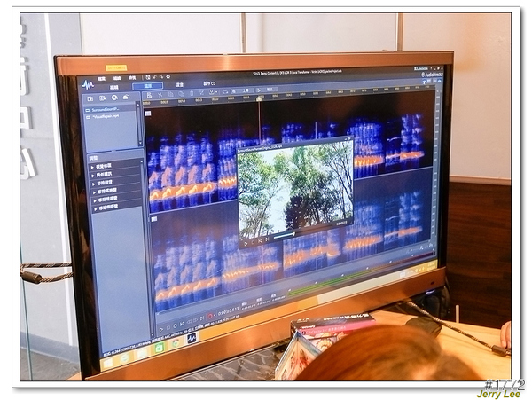Click the tree video in the preview window
This screenshot has height=400, width=532.
coord(294,188)
